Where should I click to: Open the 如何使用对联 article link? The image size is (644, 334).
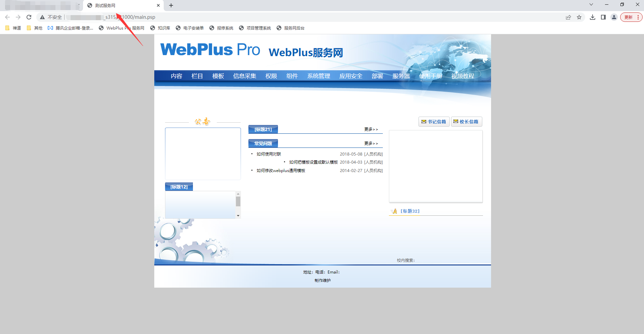tap(269, 154)
